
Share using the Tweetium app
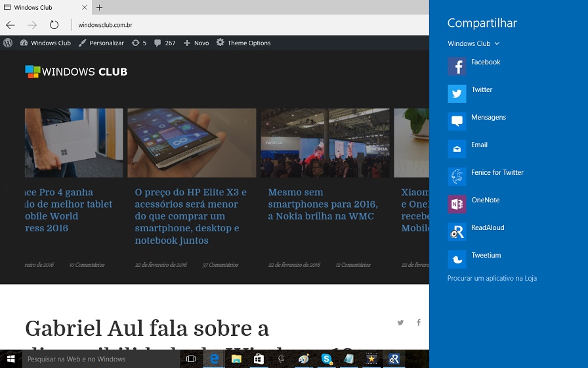[457, 260]
